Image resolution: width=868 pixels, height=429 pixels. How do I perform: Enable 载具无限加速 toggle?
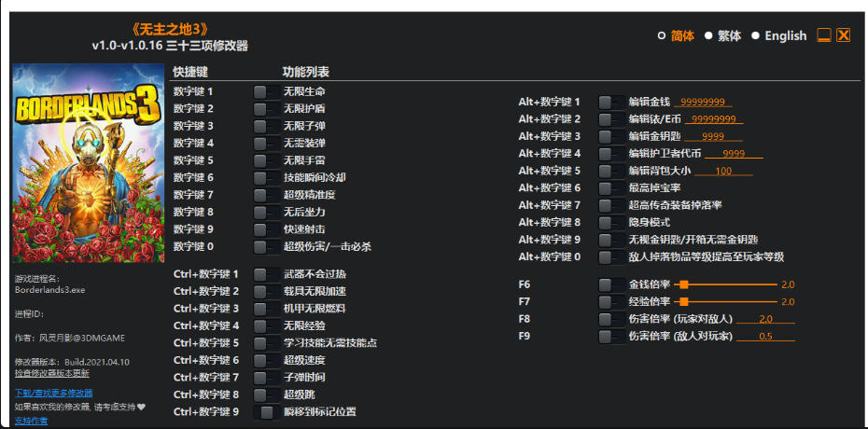click(266, 291)
